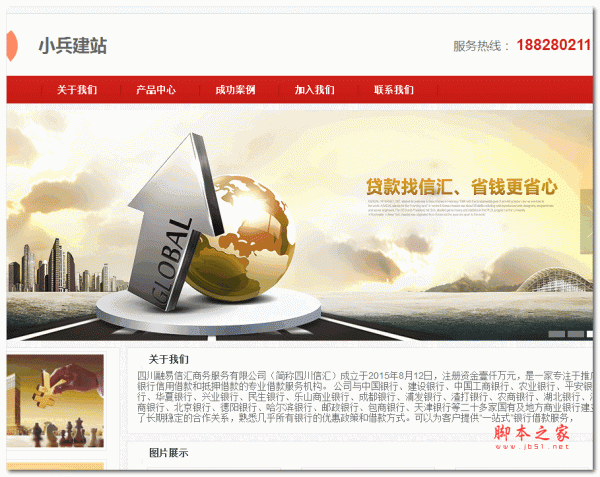Click the silver GLOBAL arrow graphic

pyautogui.click(x=174, y=222)
